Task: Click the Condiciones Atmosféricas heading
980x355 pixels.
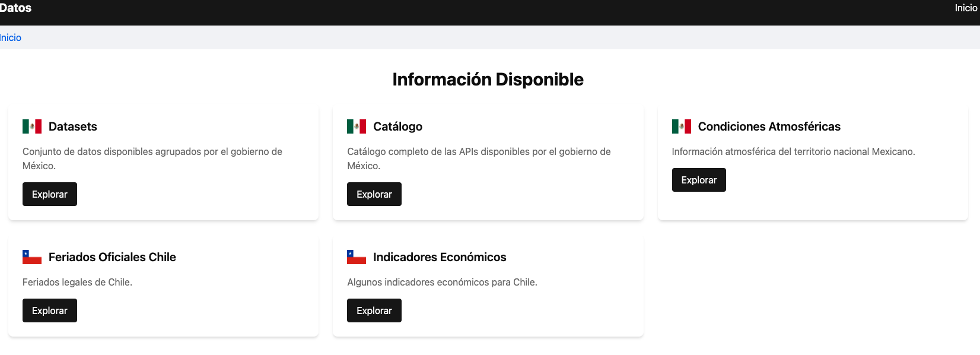Action: pyautogui.click(x=769, y=126)
